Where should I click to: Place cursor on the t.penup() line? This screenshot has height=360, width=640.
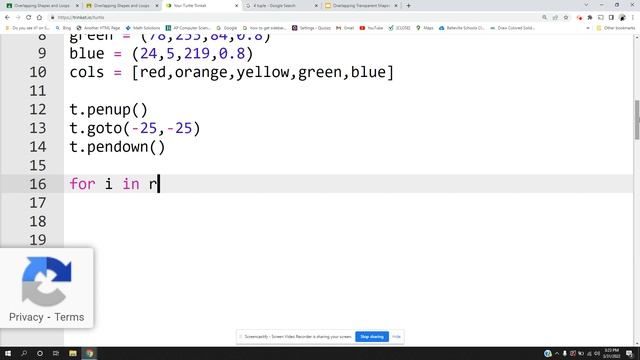[x=108, y=109]
